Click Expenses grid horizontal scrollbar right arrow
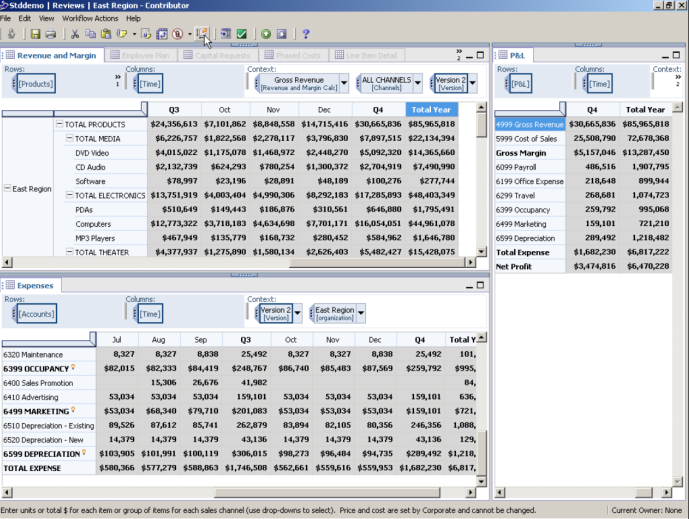689x519 pixels. click(x=471, y=492)
